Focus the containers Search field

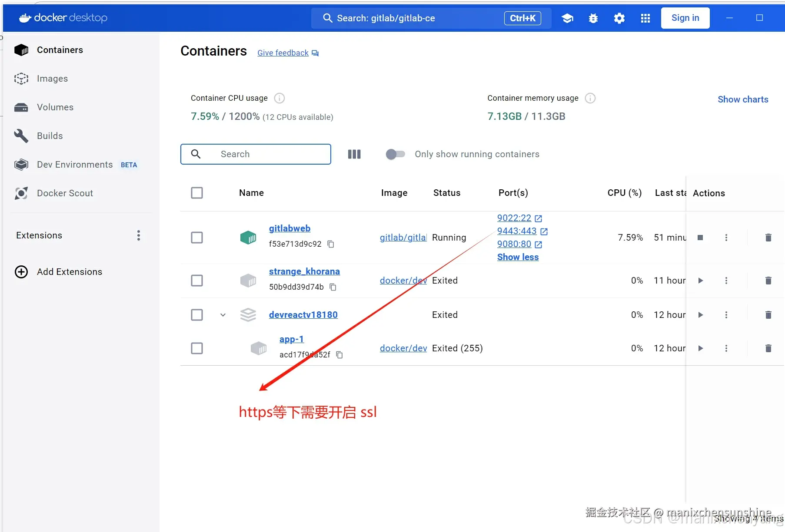(x=256, y=154)
